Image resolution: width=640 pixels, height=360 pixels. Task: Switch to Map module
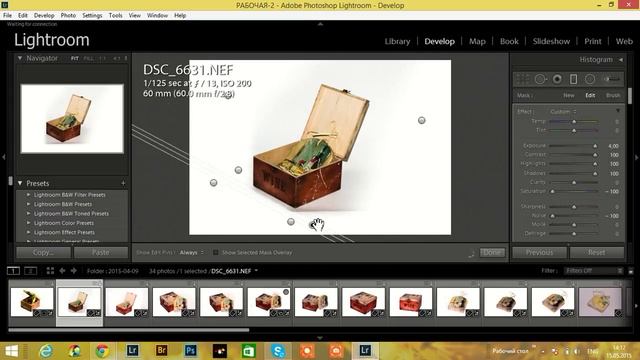[477, 41]
